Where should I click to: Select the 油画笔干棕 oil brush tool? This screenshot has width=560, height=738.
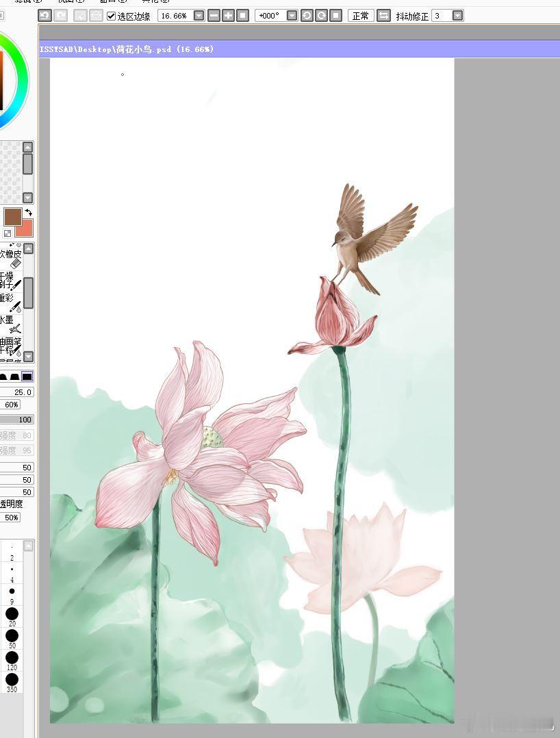[x=11, y=346]
